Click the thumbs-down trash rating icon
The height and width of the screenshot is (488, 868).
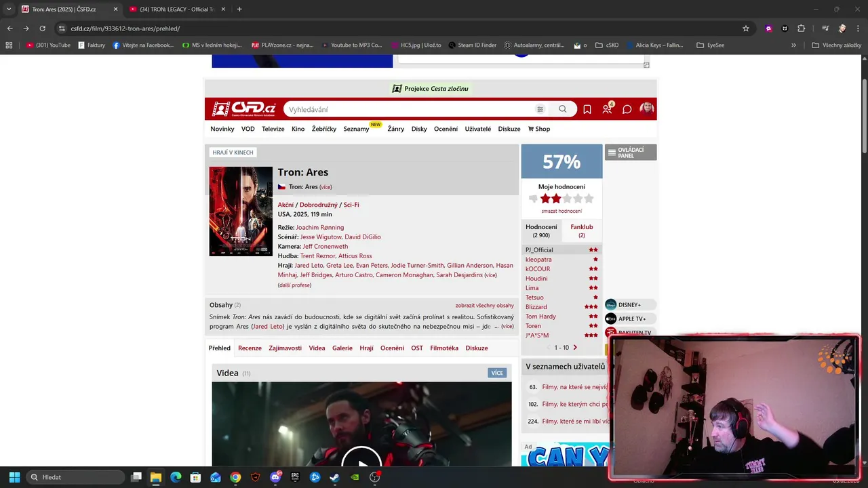point(533,199)
